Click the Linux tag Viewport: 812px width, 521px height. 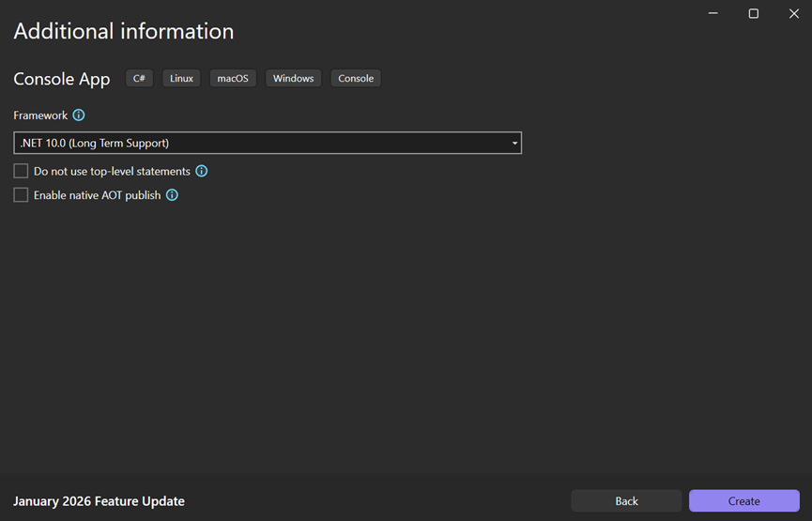[181, 78]
